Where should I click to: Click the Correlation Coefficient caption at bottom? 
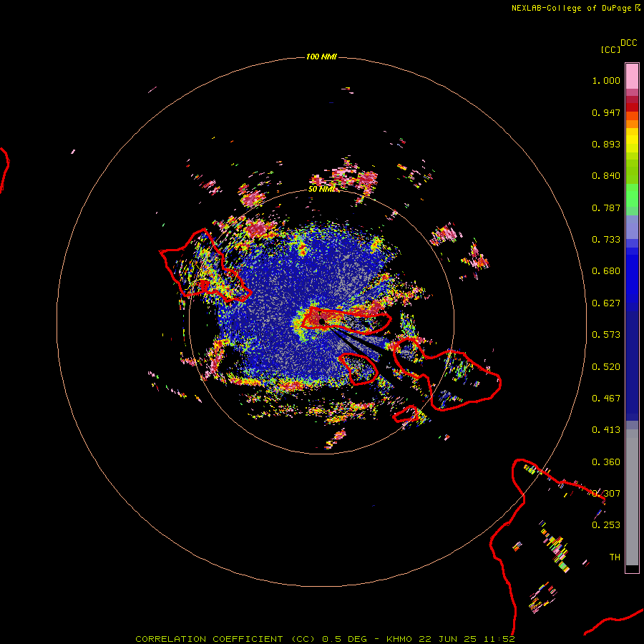pos(325,639)
